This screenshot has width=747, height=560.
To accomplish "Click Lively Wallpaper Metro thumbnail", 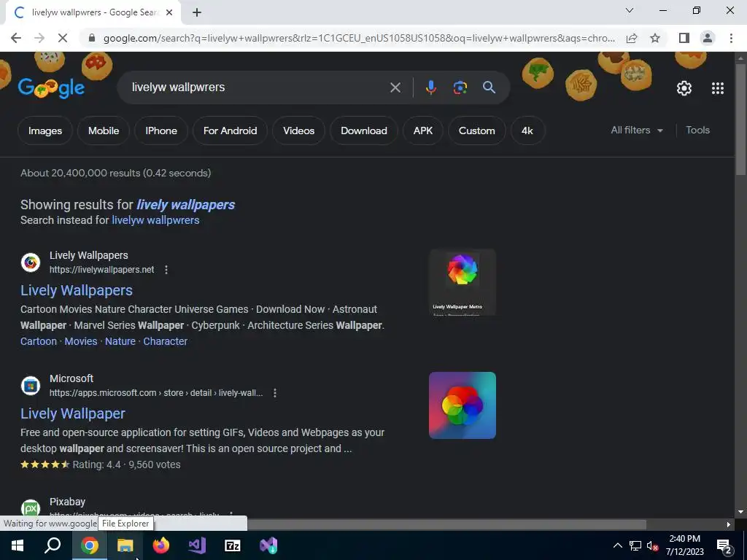I will (x=462, y=282).
